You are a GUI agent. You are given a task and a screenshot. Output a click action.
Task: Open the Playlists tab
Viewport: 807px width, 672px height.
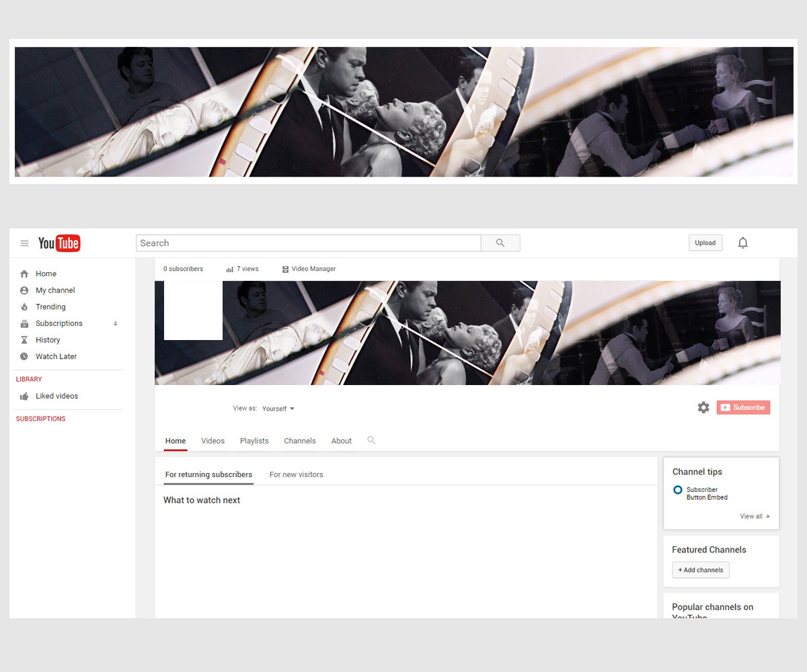254,441
